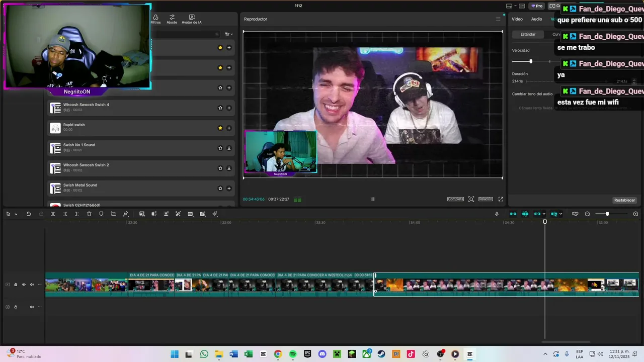
Task: Enter fullscreen preview in the player
Action: [501, 199]
